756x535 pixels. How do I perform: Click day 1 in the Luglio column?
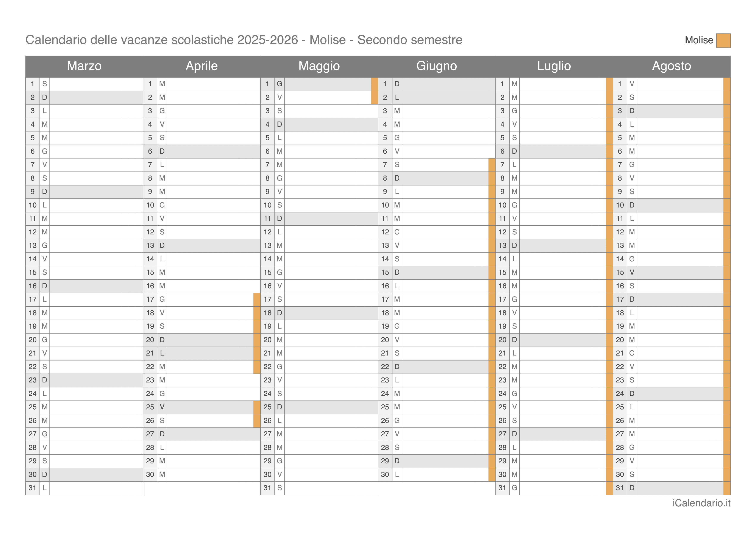pyautogui.click(x=554, y=84)
